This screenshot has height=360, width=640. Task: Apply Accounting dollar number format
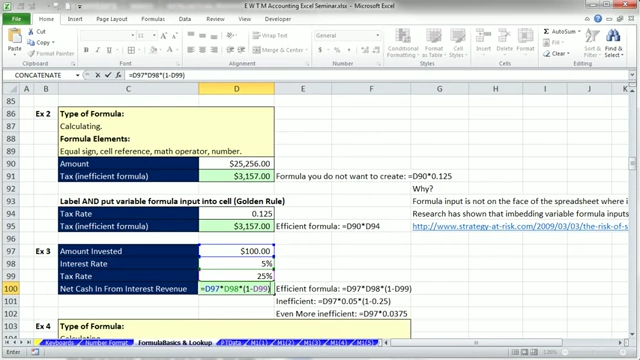[320, 50]
